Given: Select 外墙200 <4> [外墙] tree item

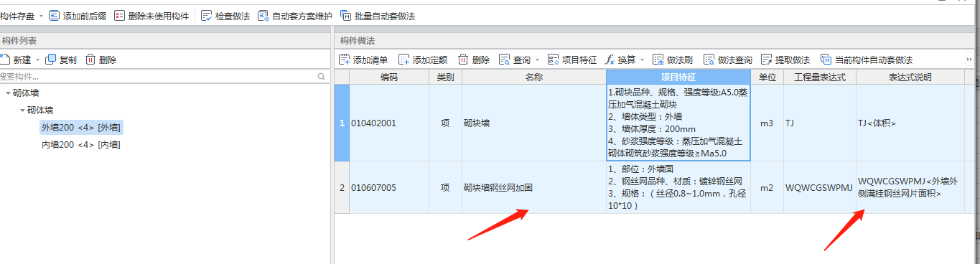Looking at the screenshot, I should [x=81, y=128].
